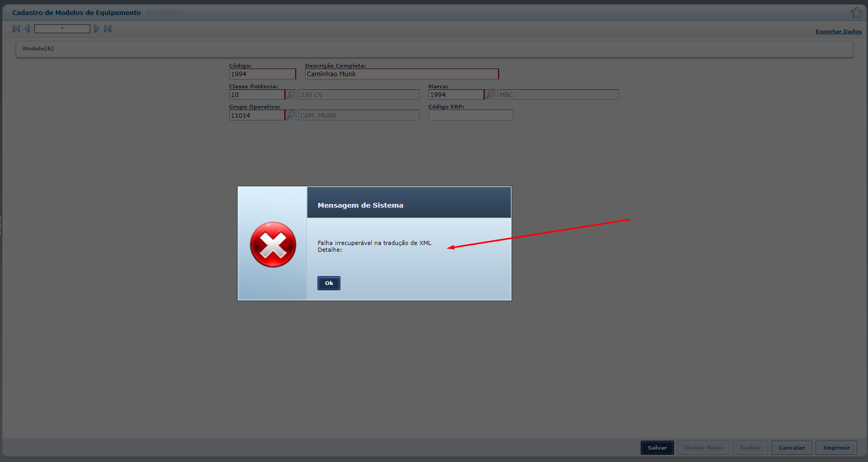Image resolution: width=868 pixels, height=462 pixels.
Task: Select the Modelo(6) tab
Action: [38, 48]
